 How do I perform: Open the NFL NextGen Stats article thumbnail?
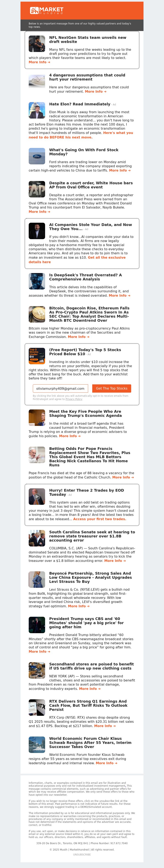coord(37,44)
